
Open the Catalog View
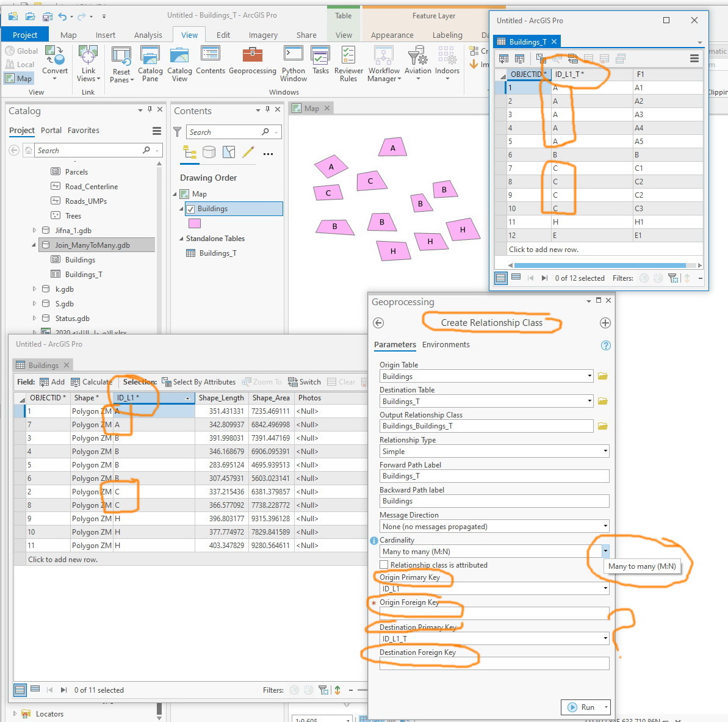point(179,64)
